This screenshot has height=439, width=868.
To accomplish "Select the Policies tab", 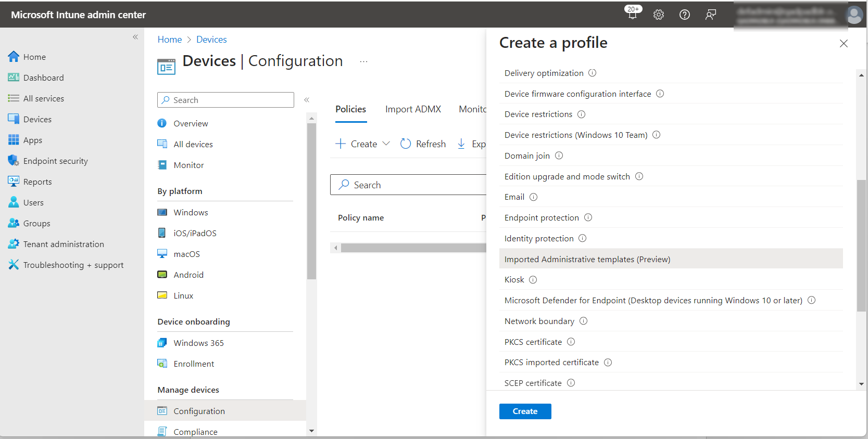I will (350, 109).
